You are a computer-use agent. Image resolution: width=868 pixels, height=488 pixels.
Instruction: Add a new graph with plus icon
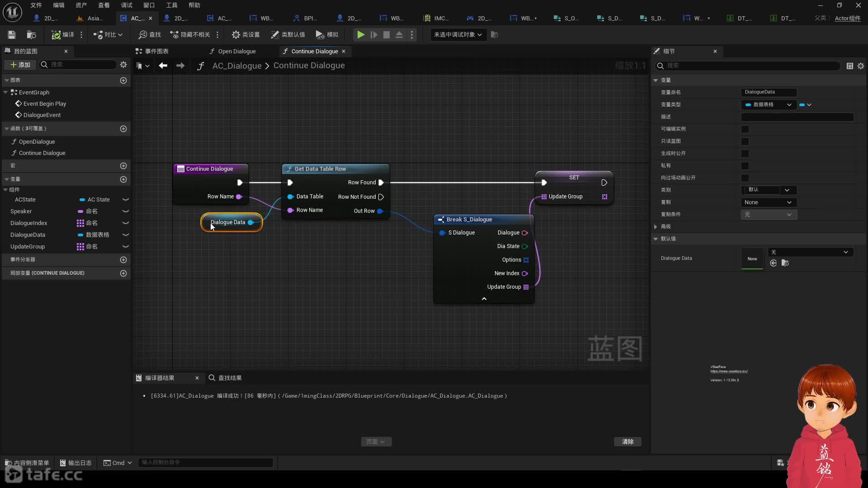(123, 80)
